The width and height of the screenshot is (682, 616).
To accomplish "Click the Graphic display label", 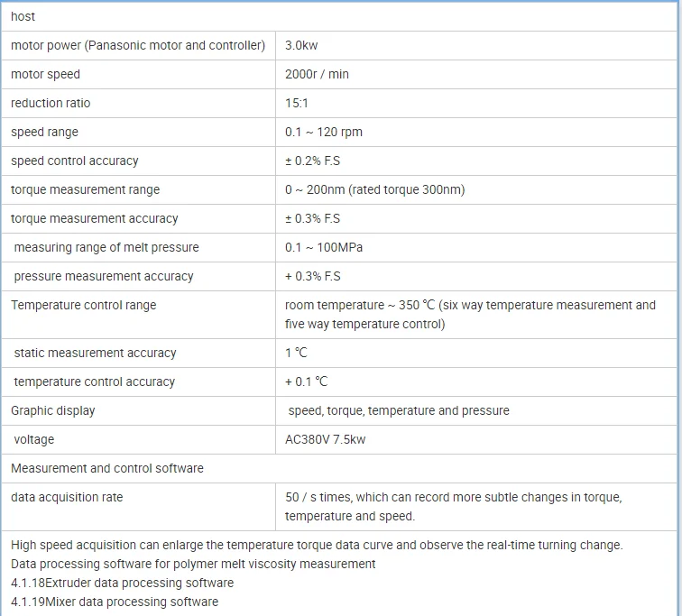I will coord(52,410).
